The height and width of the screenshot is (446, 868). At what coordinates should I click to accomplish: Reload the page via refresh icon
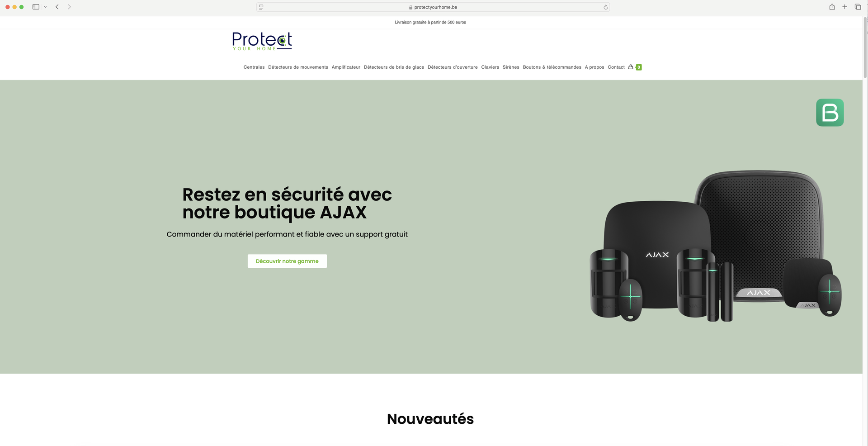point(605,7)
